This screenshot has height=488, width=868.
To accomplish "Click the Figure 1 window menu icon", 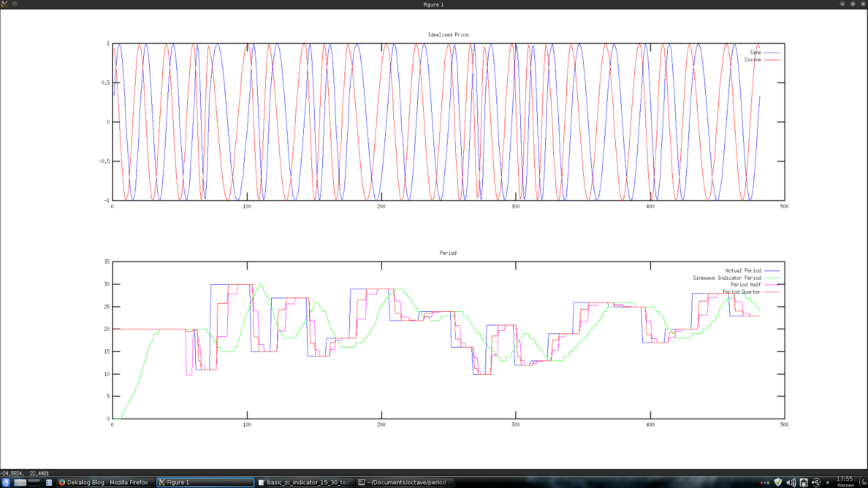I will click(x=5, y=4).
